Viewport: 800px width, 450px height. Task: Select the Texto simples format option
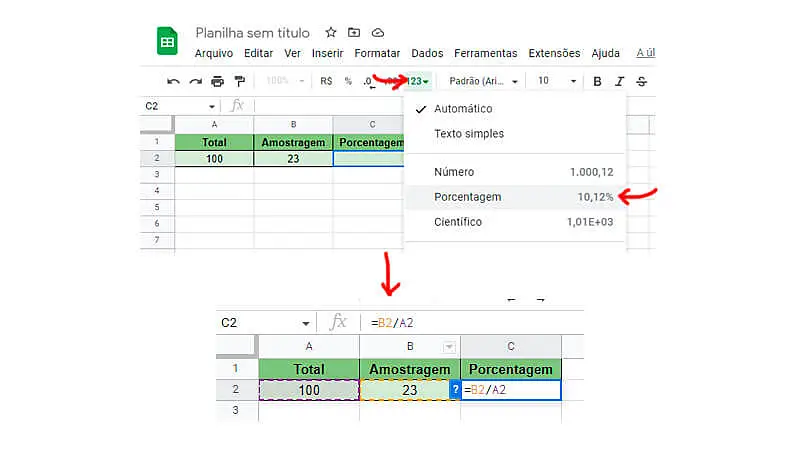[x=515, y=134]
